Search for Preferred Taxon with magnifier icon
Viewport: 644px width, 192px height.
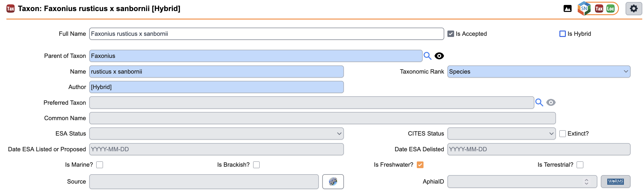tap(539, 102)
